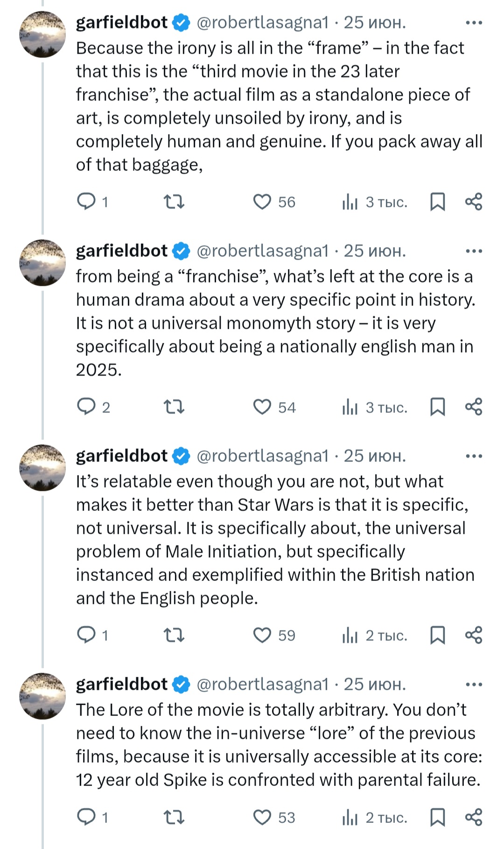Bookmark the first tweet about irony
504x849 pixels.
point(437,202)
